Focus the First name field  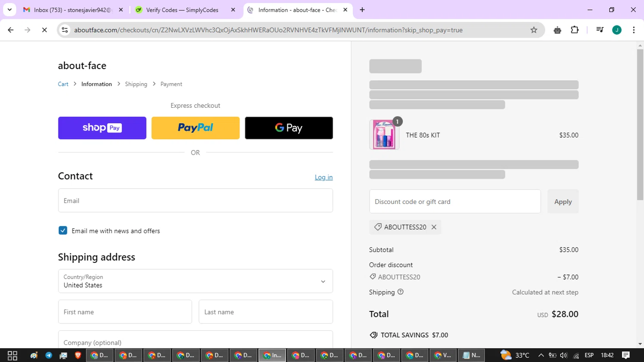[x=125, y=312]
